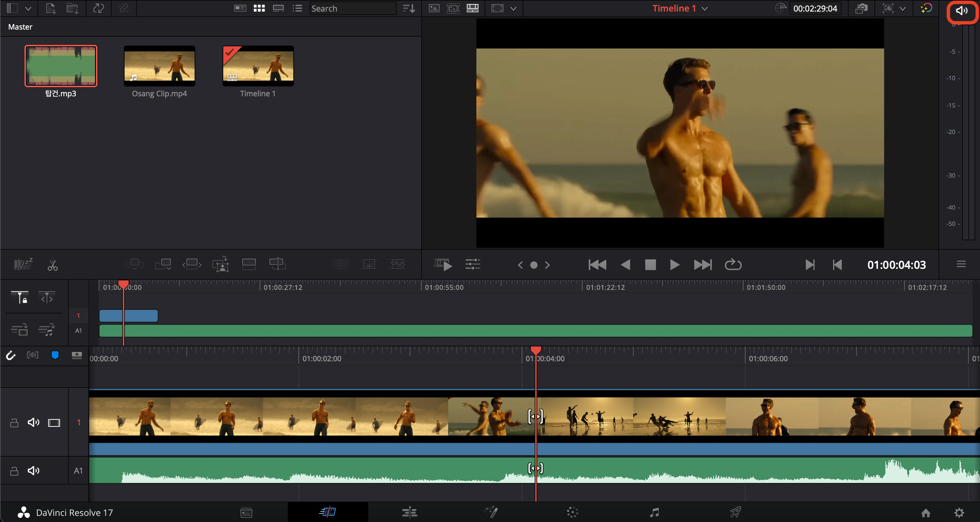Click the lower timeline playhead handle
This screenshot has width=980, height=522.
coord(536,350)
